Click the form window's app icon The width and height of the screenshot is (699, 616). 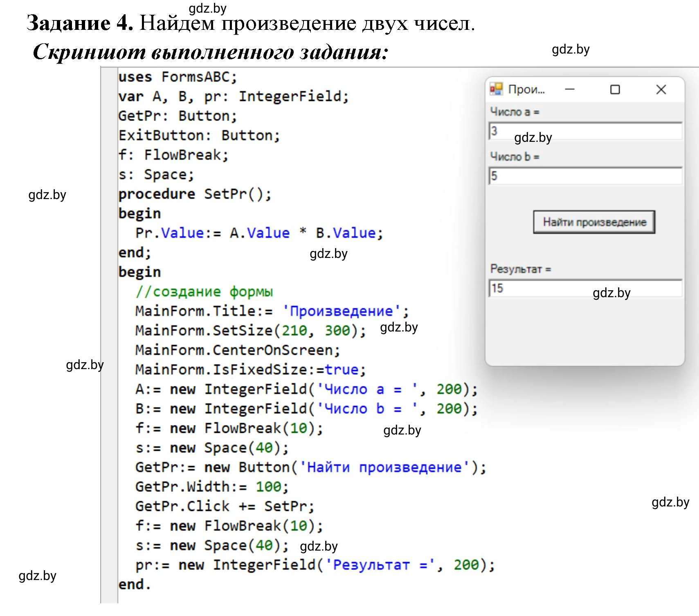click(x=496, y=89)
